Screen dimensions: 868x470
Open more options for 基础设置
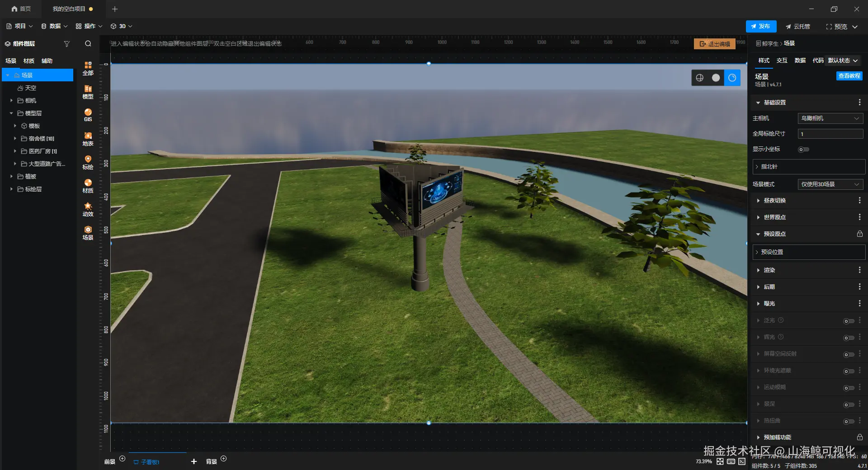tap(859, 103)
